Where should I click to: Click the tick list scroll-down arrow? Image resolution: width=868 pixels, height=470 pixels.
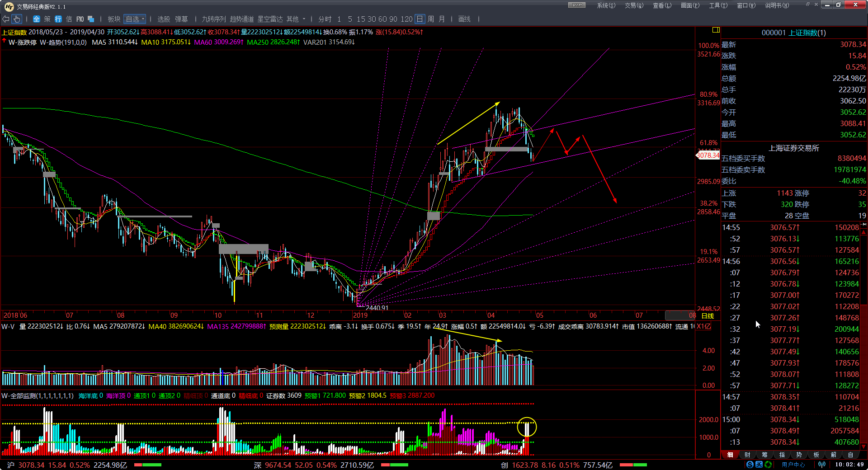(863, 446)
